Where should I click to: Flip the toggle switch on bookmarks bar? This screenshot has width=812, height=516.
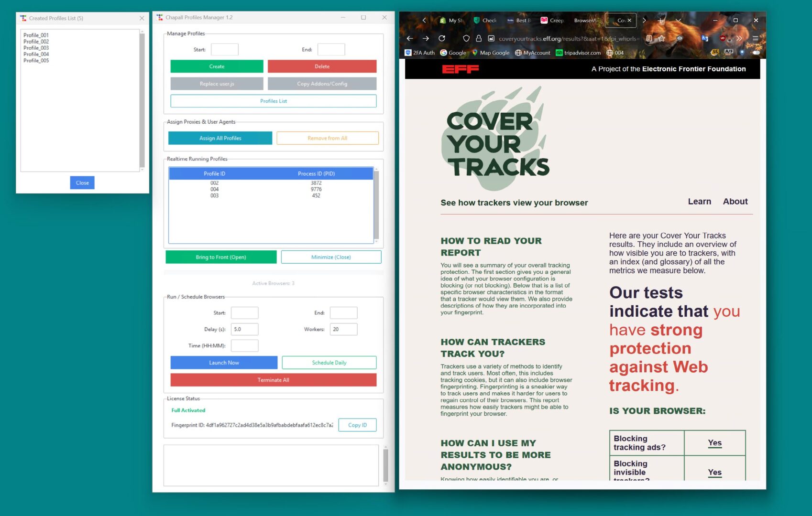click(x=756, y=53)
